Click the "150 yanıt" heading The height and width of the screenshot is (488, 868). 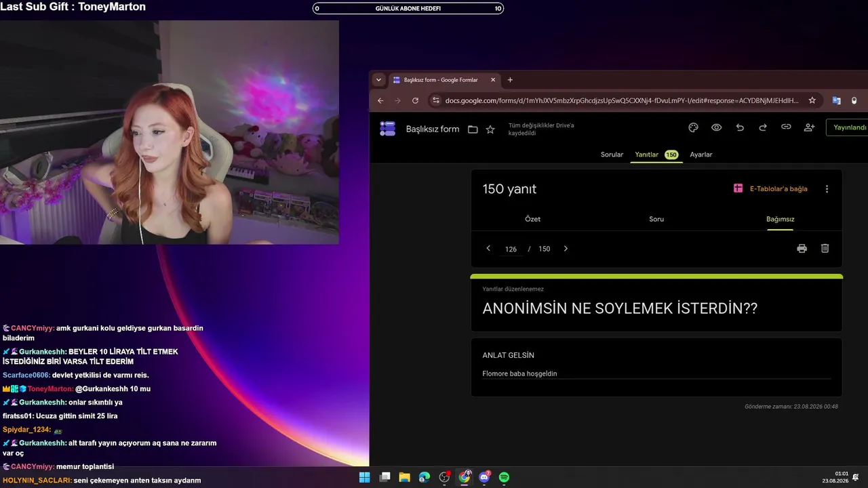point(509,189)
